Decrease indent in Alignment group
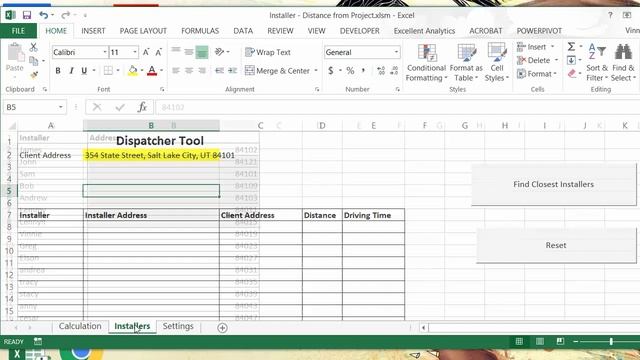Viewport: 640px width, 360px height. 219,71
